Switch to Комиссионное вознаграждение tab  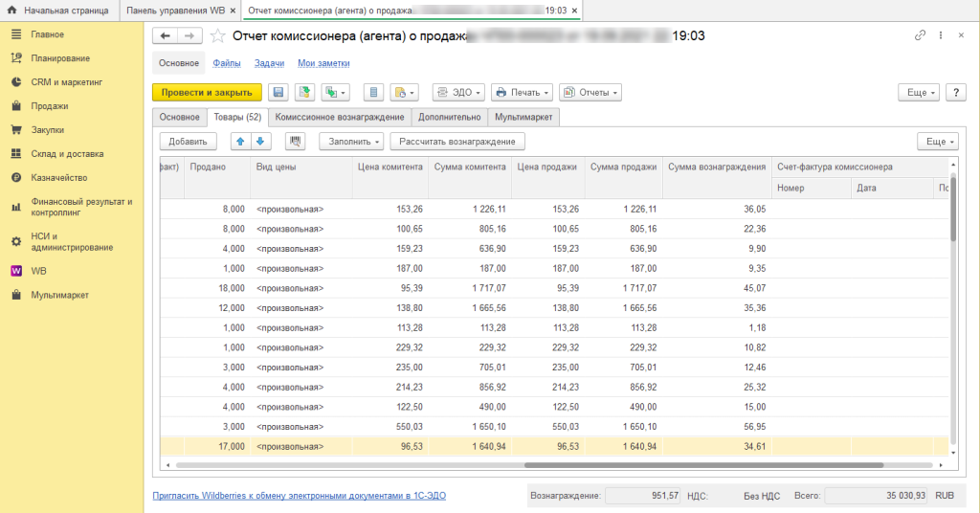(x=340, y=117)
